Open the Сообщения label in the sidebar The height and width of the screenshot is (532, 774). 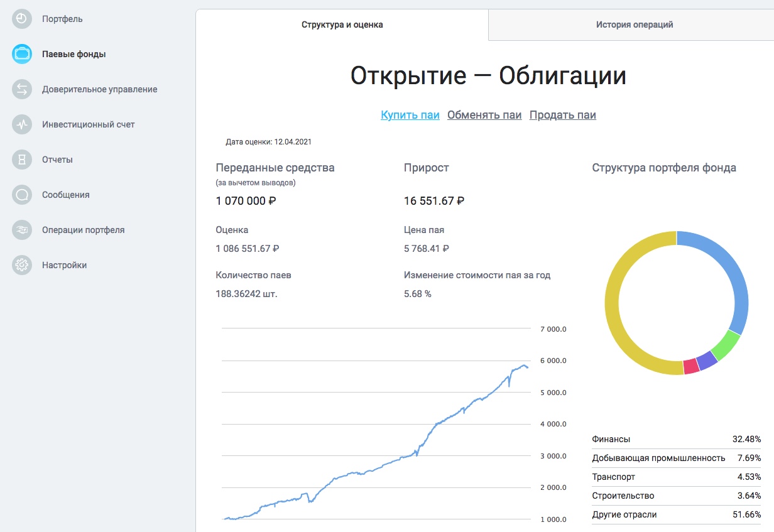(x=65, y=195)
